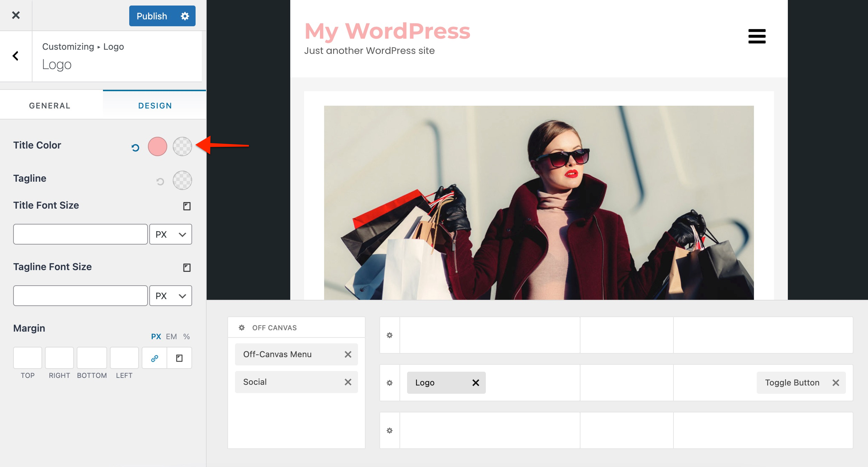Open the Title Font Size PX unit dropdown
Image resolution: width=868 pixels, height=467 pixels.
(x=171, y=235)
